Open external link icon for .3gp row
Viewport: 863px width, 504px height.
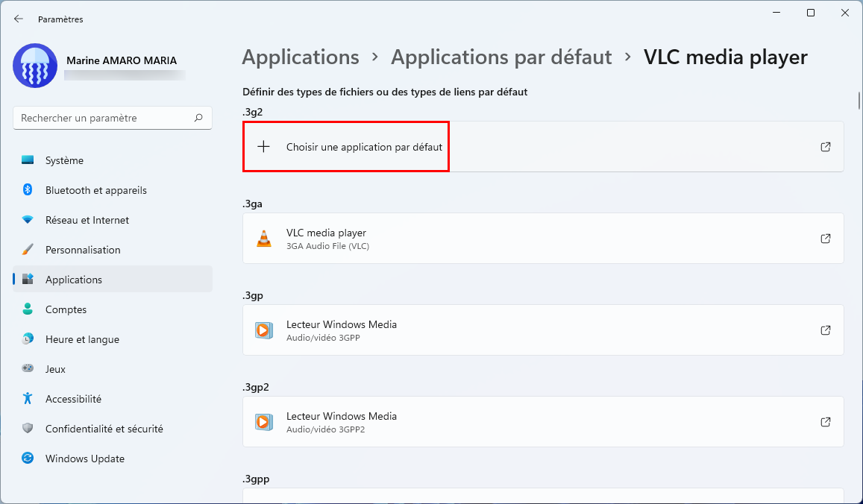[826, 330]
